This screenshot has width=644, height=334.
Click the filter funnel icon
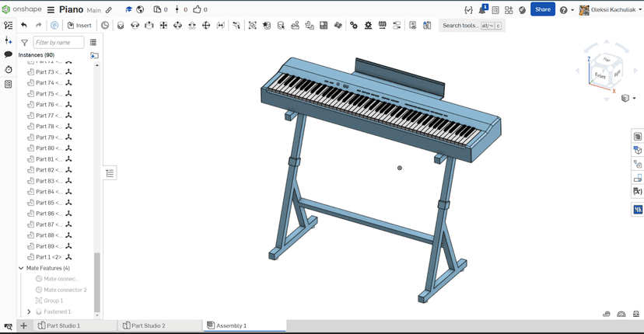[x=24, y=43]
